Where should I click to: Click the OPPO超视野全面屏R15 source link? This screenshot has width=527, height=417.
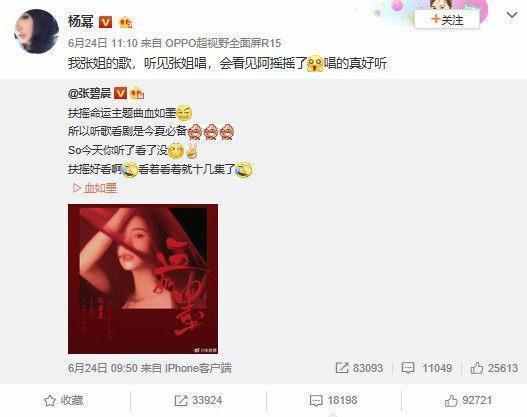coord(223,43)
